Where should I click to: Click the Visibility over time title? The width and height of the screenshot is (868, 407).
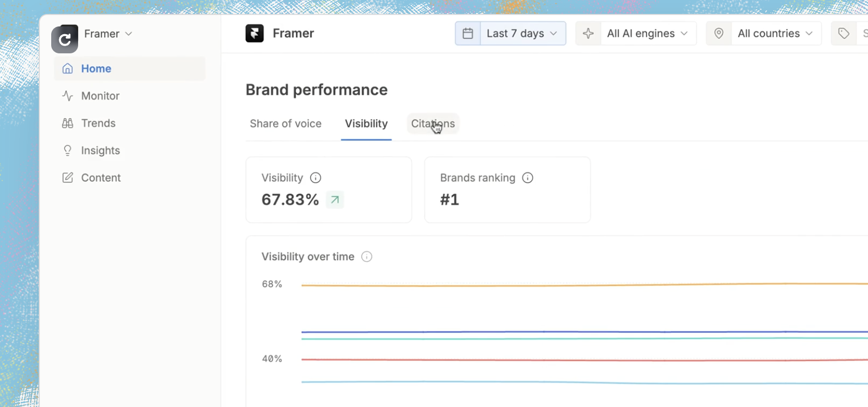[308, 257]
